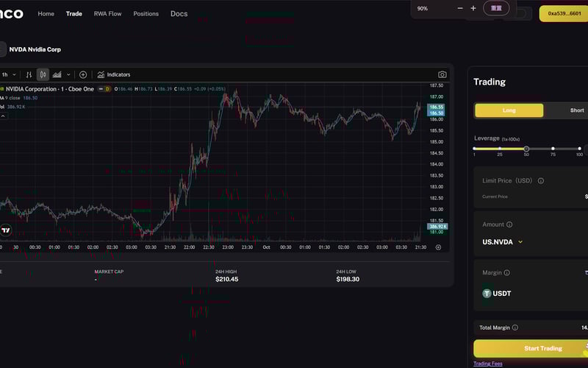The image size is (588, 368).
Task: Open the Home page
Action: click(46, 13)
